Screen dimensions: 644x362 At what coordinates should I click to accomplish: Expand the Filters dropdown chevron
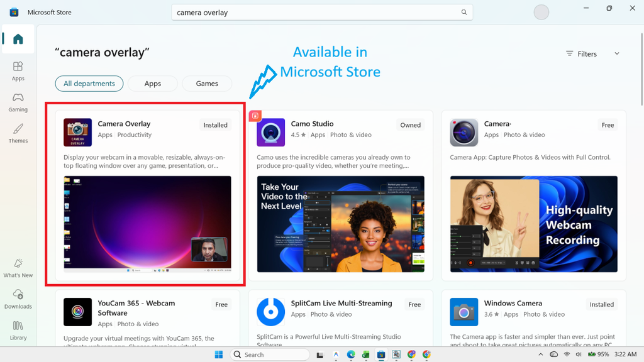[x=616, y=54]
